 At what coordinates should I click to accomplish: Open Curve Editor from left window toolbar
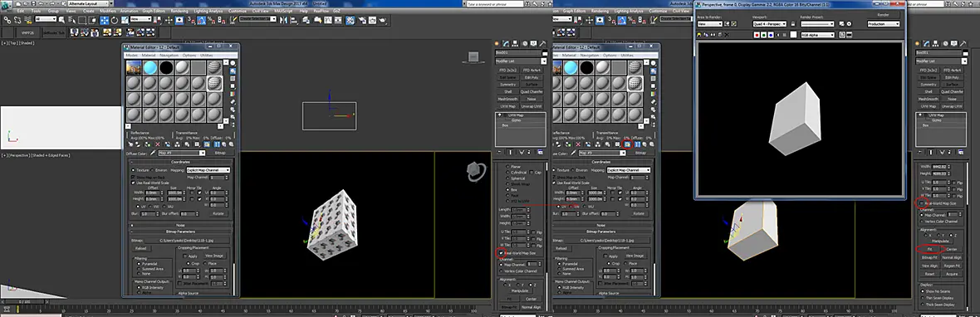(328, 20)
